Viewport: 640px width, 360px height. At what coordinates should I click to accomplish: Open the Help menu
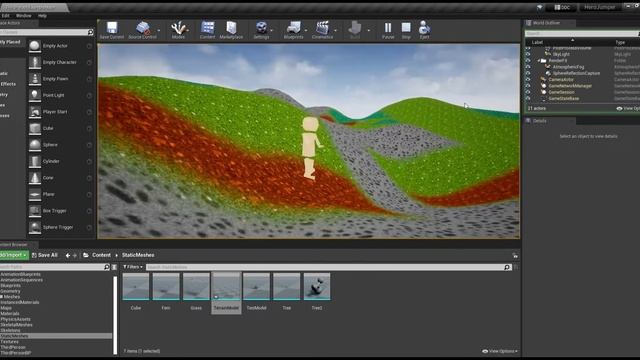click(x=42, y=16)
